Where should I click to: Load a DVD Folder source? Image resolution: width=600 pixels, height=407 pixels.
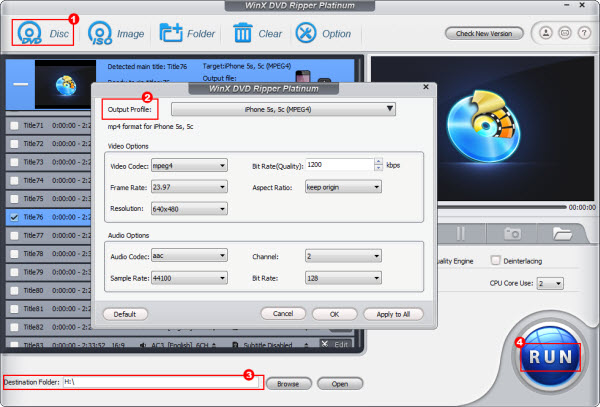point(187,33)
